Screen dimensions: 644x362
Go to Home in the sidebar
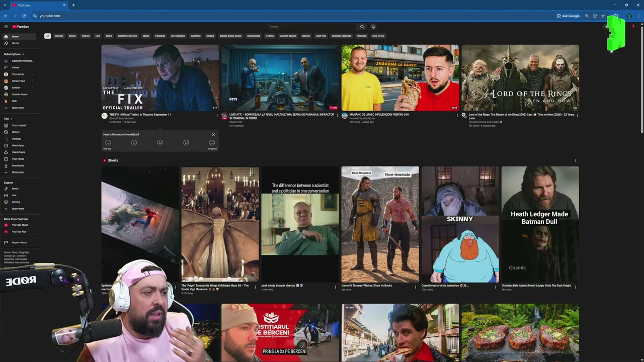coord(18,37)
